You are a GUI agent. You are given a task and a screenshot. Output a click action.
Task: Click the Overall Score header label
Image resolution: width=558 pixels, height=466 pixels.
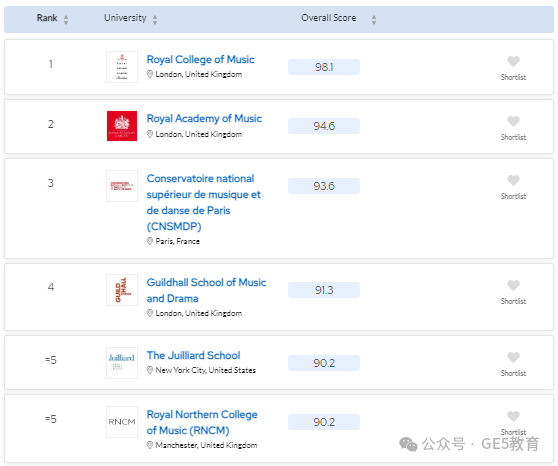(x=328, y=18)
